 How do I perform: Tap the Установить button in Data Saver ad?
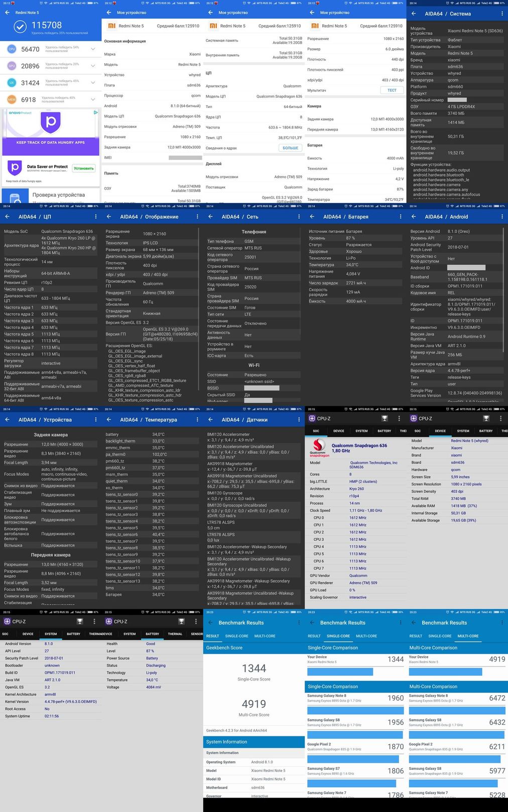83,169
